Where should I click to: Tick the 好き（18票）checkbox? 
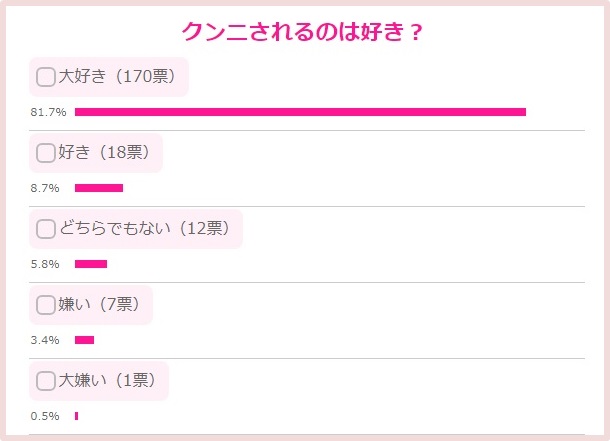45,153
